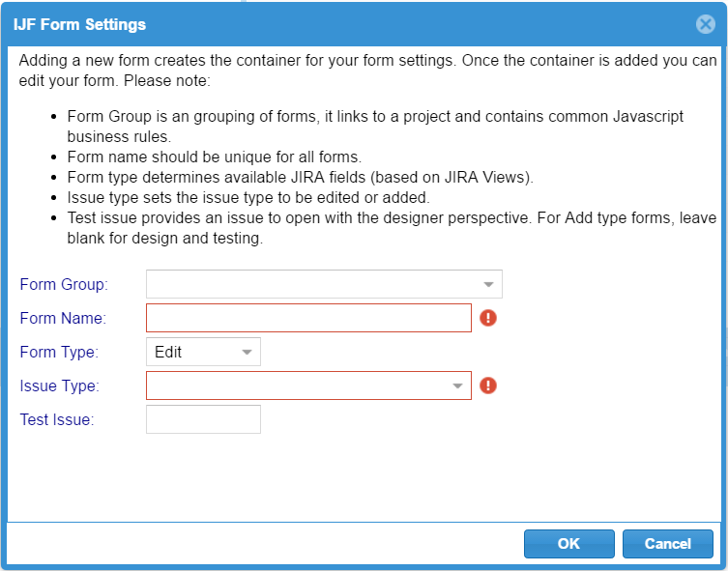The width and height of the screenshot is (728, 571).
Task: Expand the Form Group dropdown arrow
Action: tap(488, 284)
